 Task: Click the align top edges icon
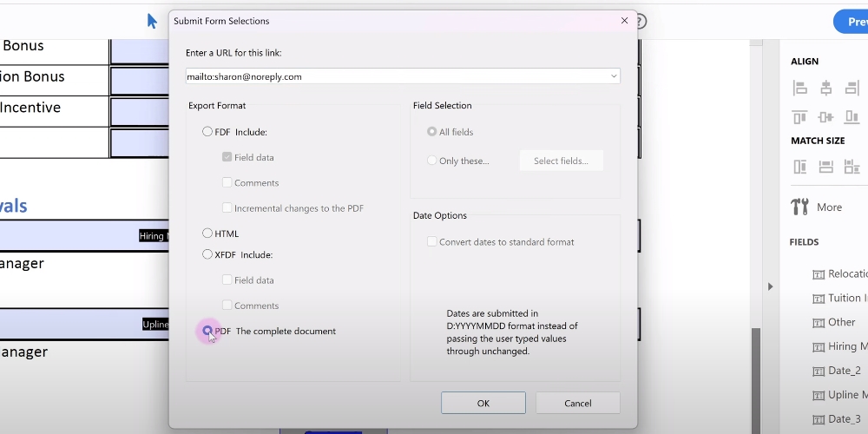click(799, 116)
